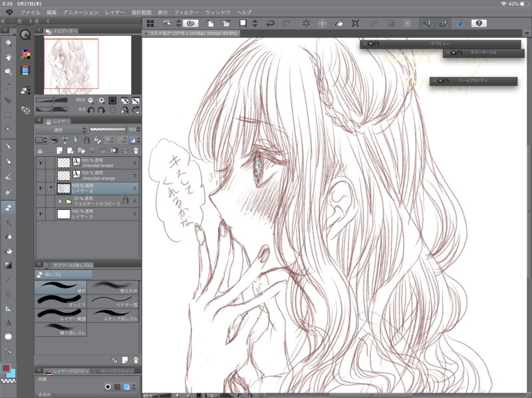Open canvas tab list dropdown arrow
The height and width of the screenshot is (398, 532).
[527, 33]
